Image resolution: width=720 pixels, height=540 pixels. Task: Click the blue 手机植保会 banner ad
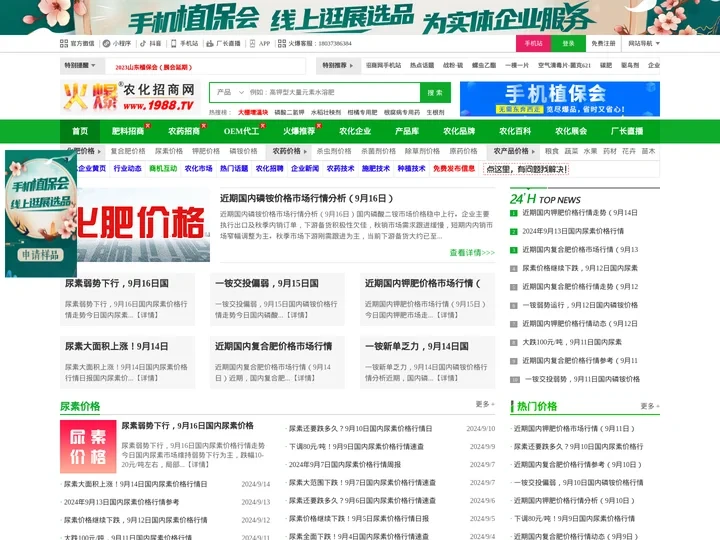coord(560,99)
